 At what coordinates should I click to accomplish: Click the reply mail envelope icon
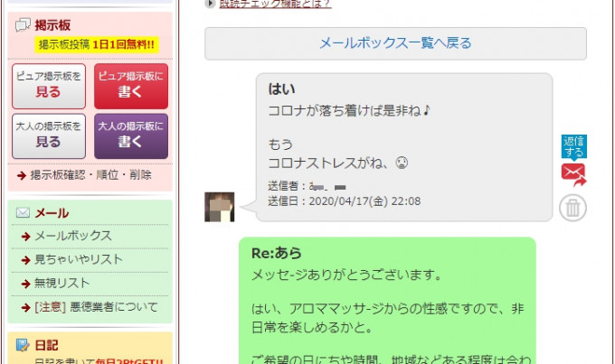click(x=573, y=174)
